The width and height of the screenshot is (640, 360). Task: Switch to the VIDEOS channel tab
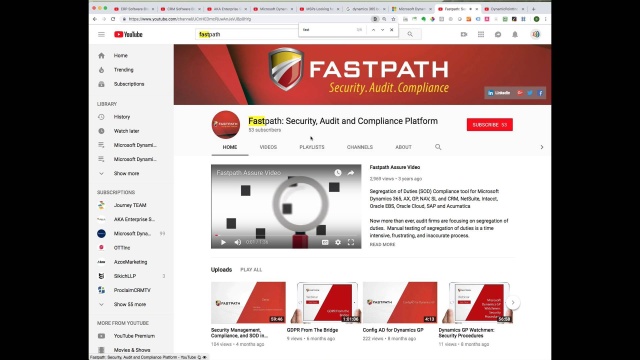[268, 147]
